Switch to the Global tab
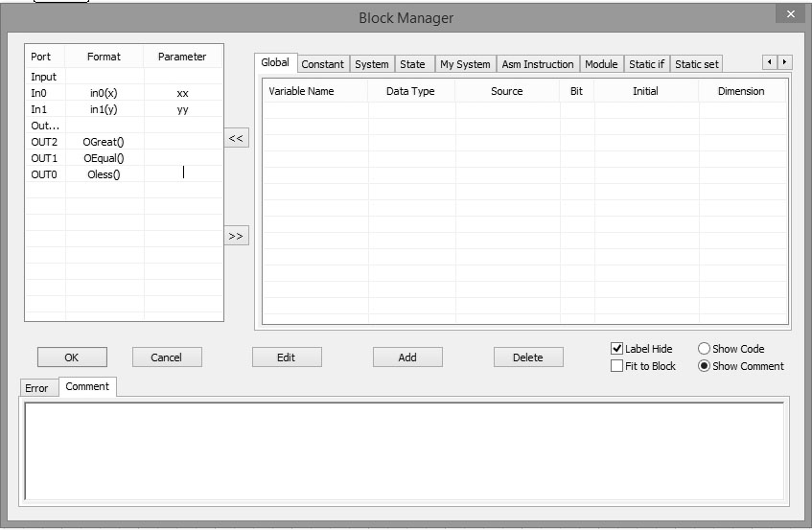 [x=275, y=62]
